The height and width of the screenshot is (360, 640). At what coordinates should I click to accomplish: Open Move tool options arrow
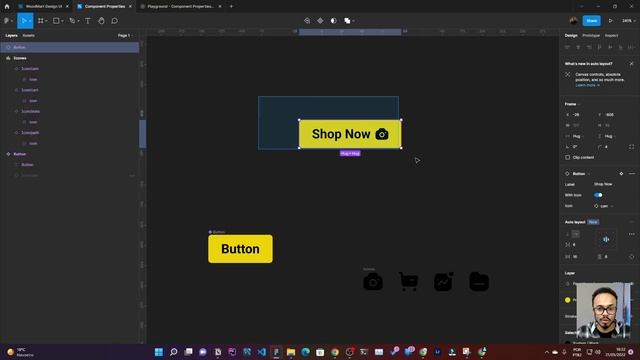coord(30,21)
